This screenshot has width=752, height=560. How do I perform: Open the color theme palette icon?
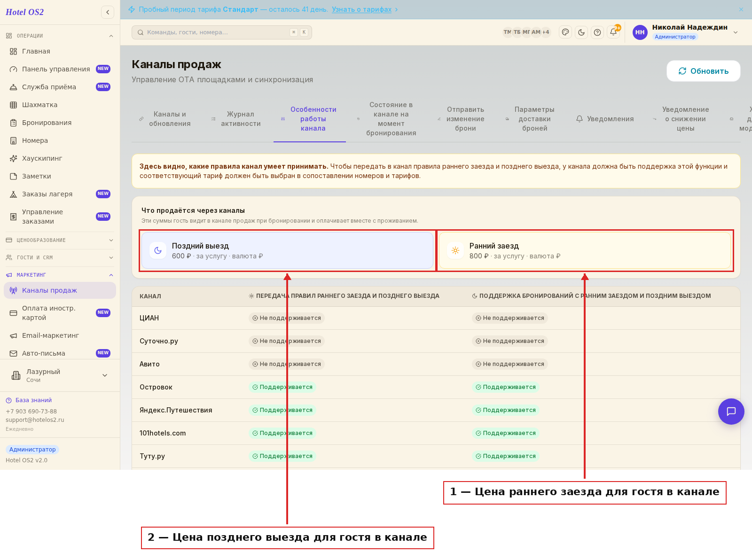[x=565, y=32]
